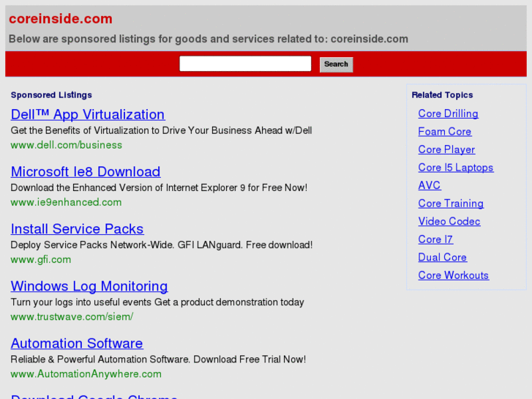Image resolution: width=532 pixels, height=399 pixels.
Task: Visit www.dell.com/business URL
Action: pos(66,145)
